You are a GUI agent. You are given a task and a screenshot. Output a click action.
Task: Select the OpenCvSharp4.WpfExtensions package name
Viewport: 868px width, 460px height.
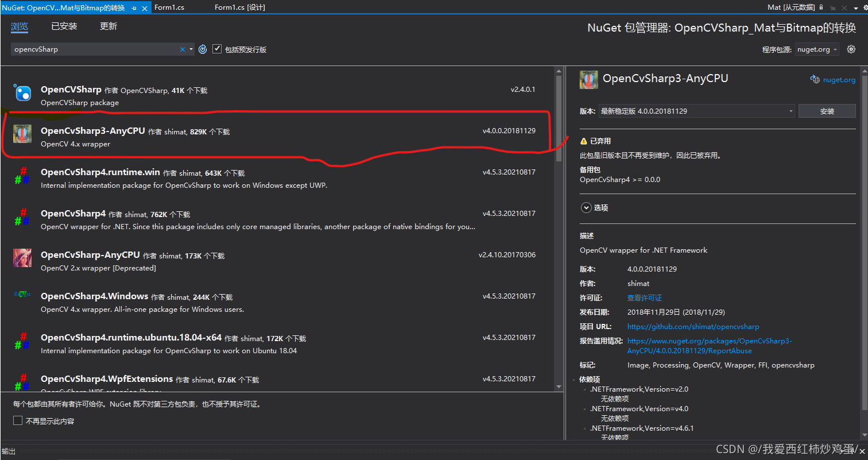(107, 379)
